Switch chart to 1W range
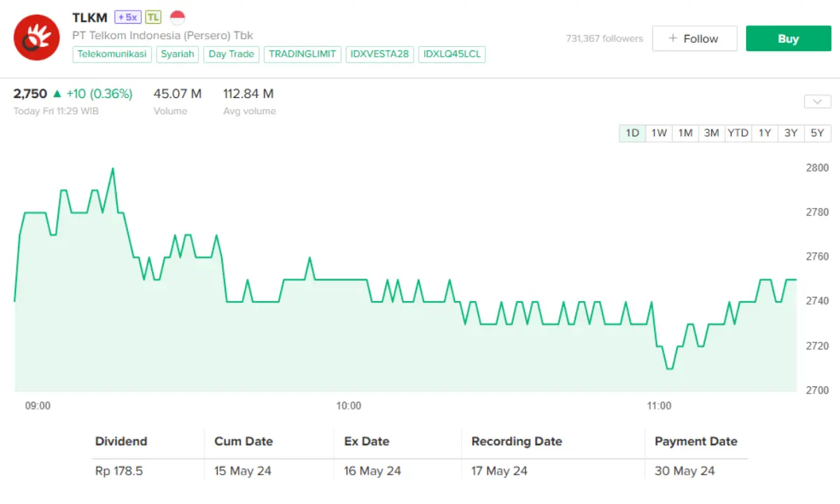The height and width of the screenshot is (504, 840). coord(659,133)
